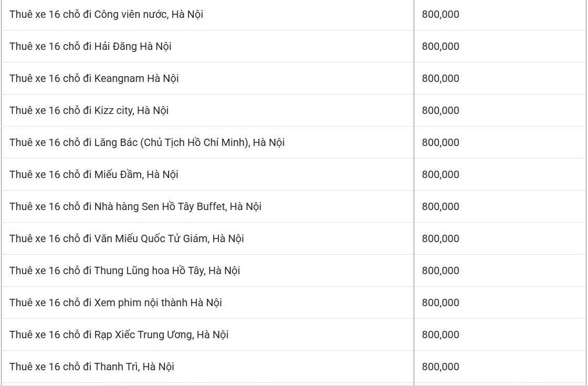Select the "Kizz city, Hà Nội" entry
The width and height of the screenshot is (588, 386).
point(89,110)
